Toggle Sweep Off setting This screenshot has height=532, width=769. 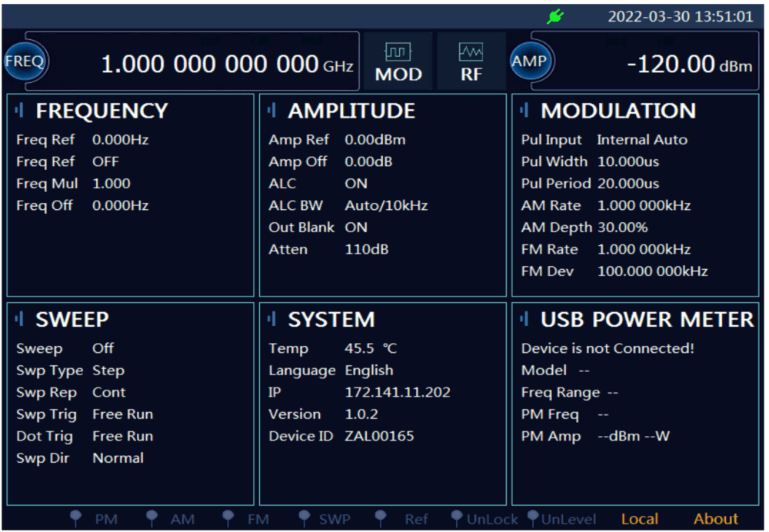point(103,348)
